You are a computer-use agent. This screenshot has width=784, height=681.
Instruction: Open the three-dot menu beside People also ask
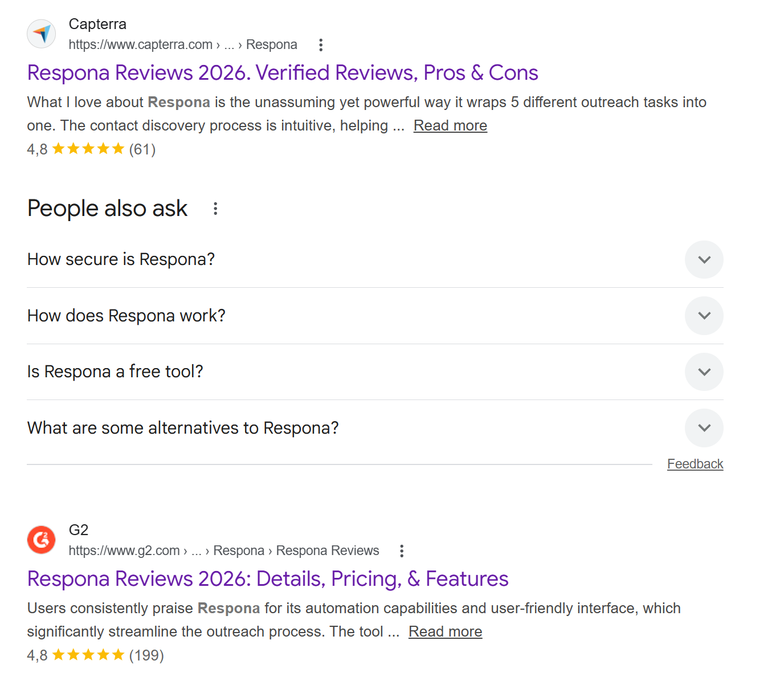215,209
